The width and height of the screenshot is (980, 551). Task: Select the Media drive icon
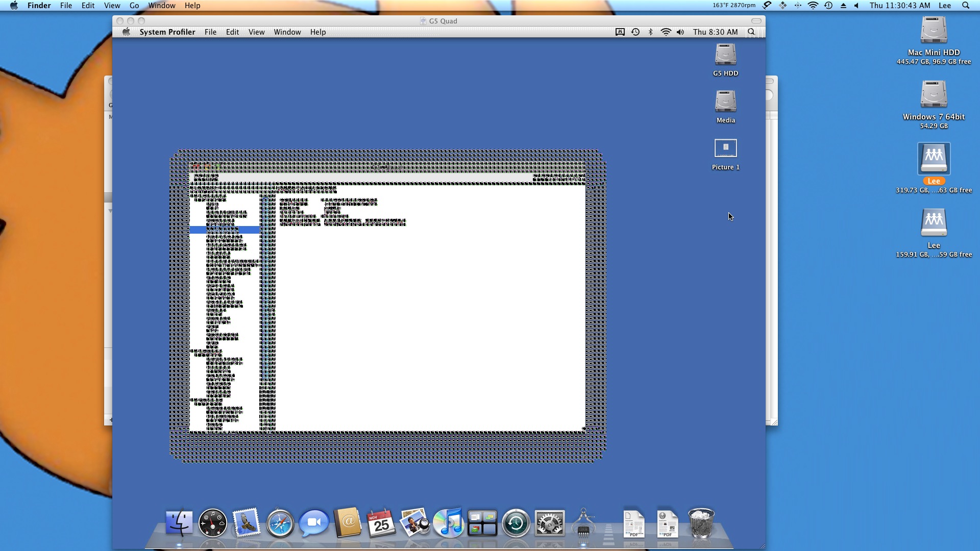(x=725, y=102)
